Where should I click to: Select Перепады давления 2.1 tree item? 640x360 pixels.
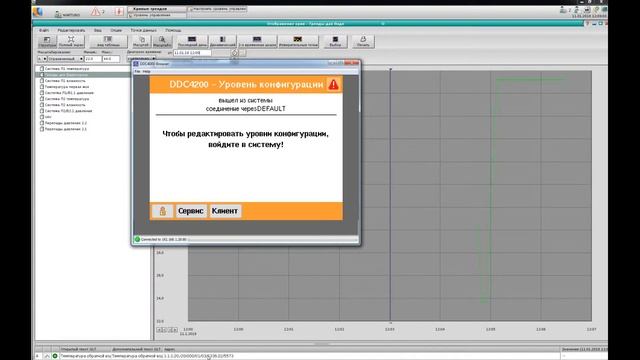tap(65, 129)
